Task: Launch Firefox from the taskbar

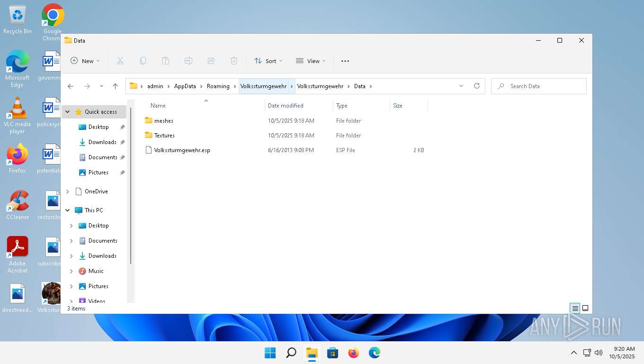Action: pos(354,353)
